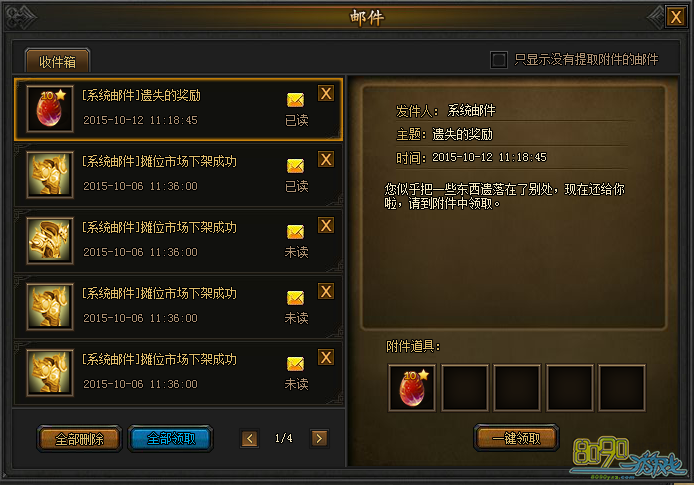Image resolution: width=694 pixels, height=485 pixels.
Task: Click the egg attachment in 附件道具 slots
Action: pos(412,388)
